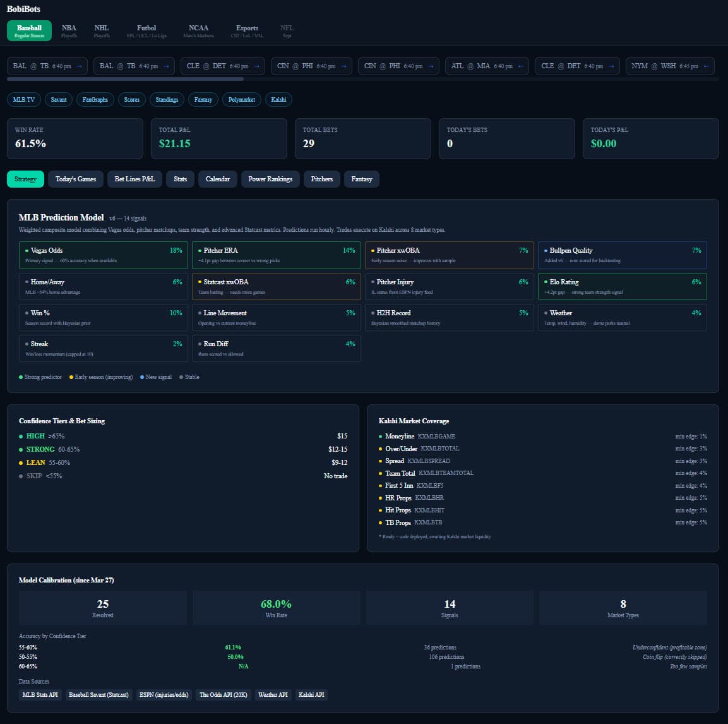728x724 pixels.
Task: Click the LEAN 55-60% tier row
Action: pyautogui.click(x=183, y=462)
